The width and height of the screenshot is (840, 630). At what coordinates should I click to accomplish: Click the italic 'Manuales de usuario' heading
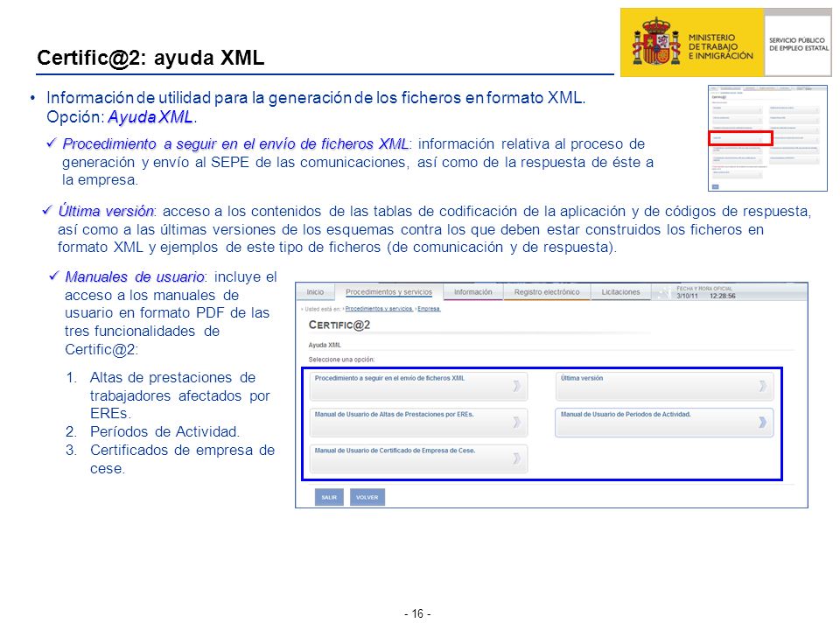(134, 277)
